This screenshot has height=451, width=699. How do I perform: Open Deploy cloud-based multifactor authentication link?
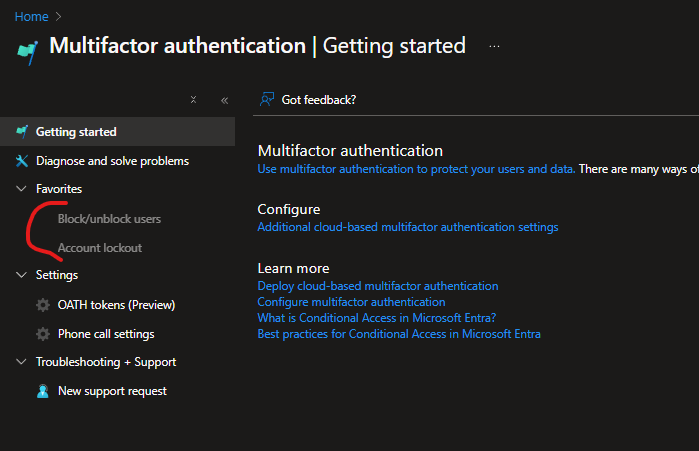[378, 286]
